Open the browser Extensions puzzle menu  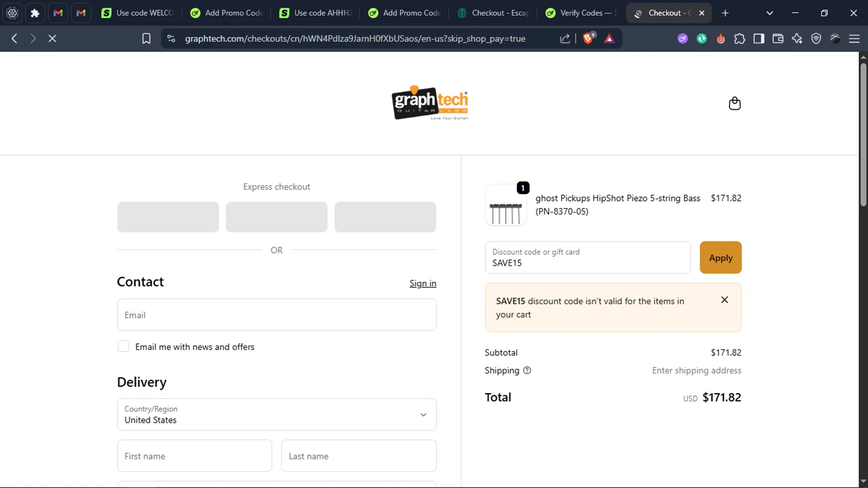[x=740, y=38]
